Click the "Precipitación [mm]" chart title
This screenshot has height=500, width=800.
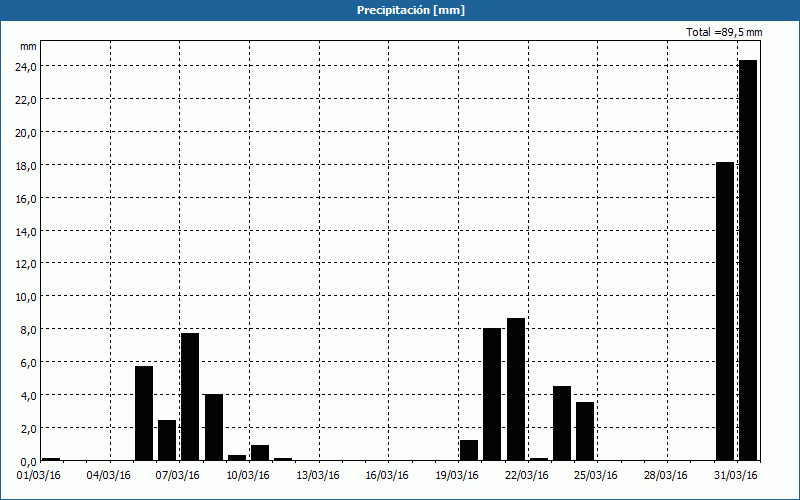[x=411, y=10]
